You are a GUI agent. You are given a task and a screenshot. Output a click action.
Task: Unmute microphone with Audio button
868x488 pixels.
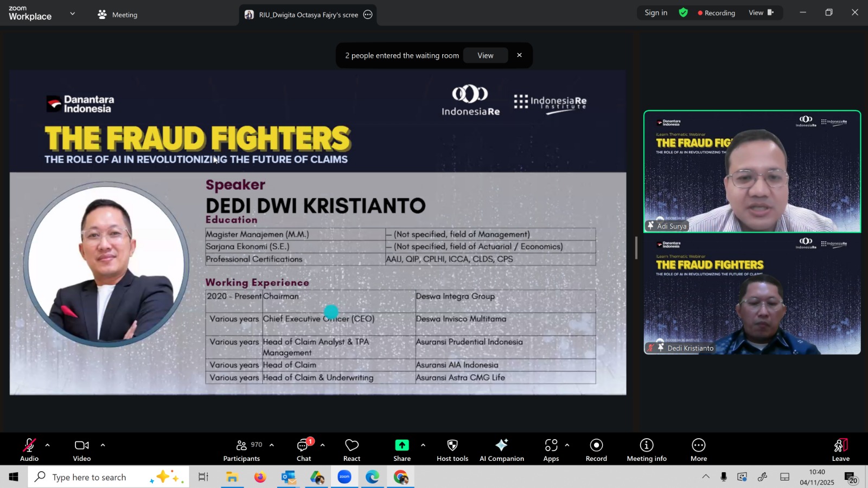coord(29,450)
